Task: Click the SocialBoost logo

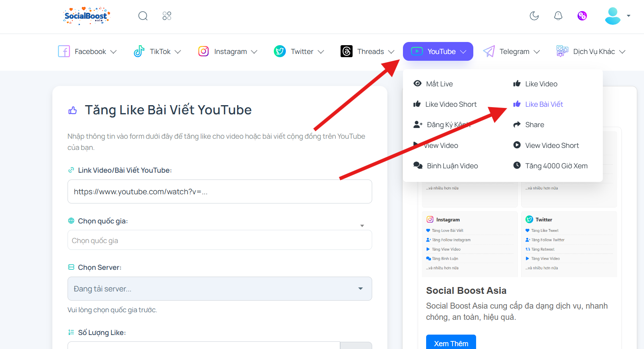Action: click(x=86, y=16)
